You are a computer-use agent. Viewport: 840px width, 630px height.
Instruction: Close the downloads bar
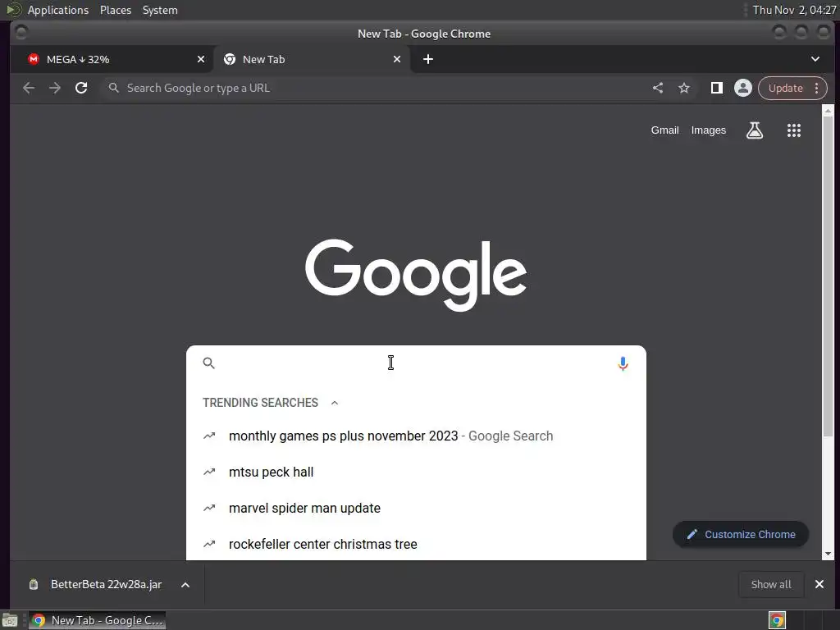tap(819, 584)
